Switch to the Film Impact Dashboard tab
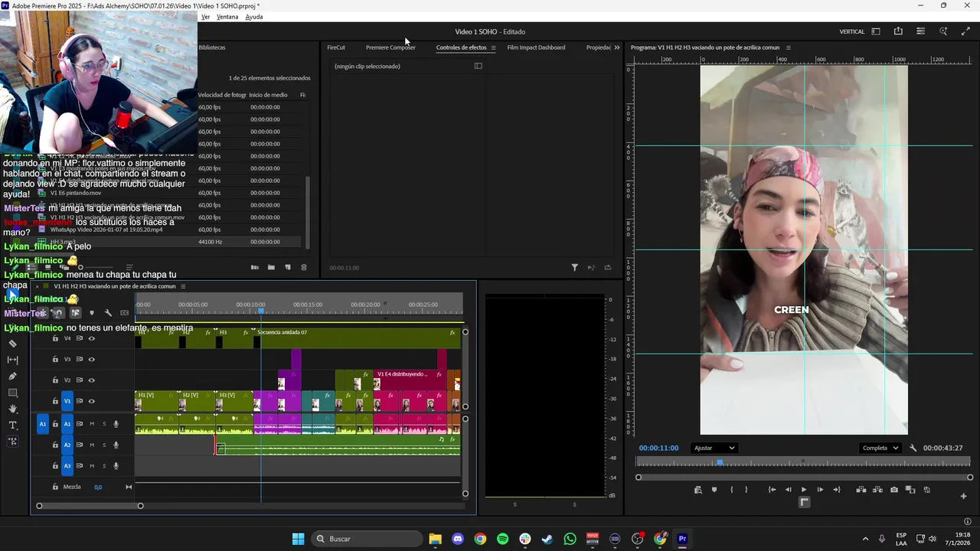Image resolution: width=980 pixels, height=551 pixels. (x=536, y=47)
